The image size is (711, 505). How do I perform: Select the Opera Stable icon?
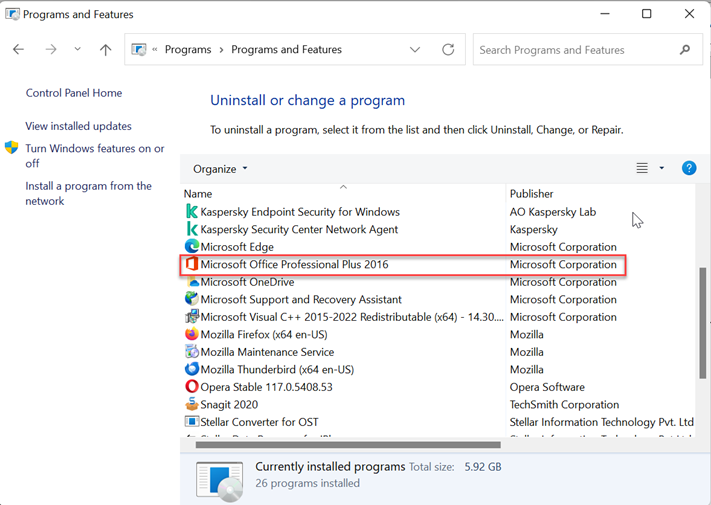click(192, 387)
